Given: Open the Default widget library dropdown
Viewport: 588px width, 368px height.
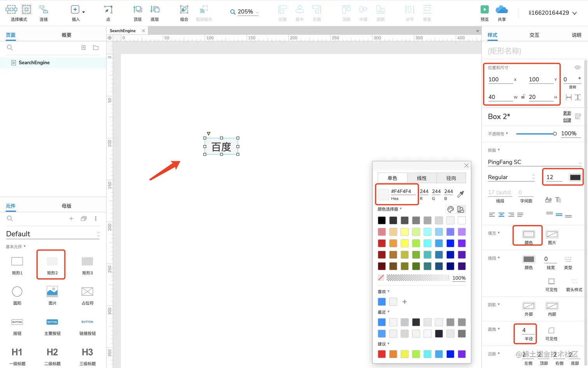Looking at the screenshot, I should click(53, 234).
